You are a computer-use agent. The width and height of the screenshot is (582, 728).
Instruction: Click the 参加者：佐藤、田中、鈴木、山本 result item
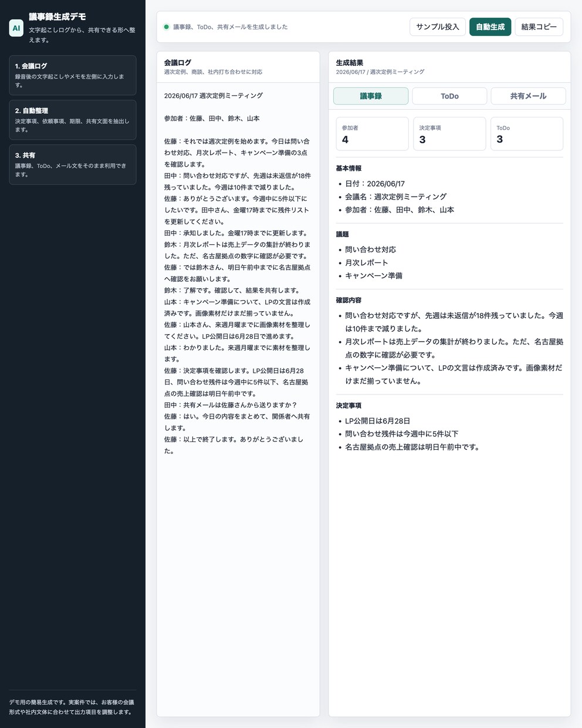click(x=400, y=210)
